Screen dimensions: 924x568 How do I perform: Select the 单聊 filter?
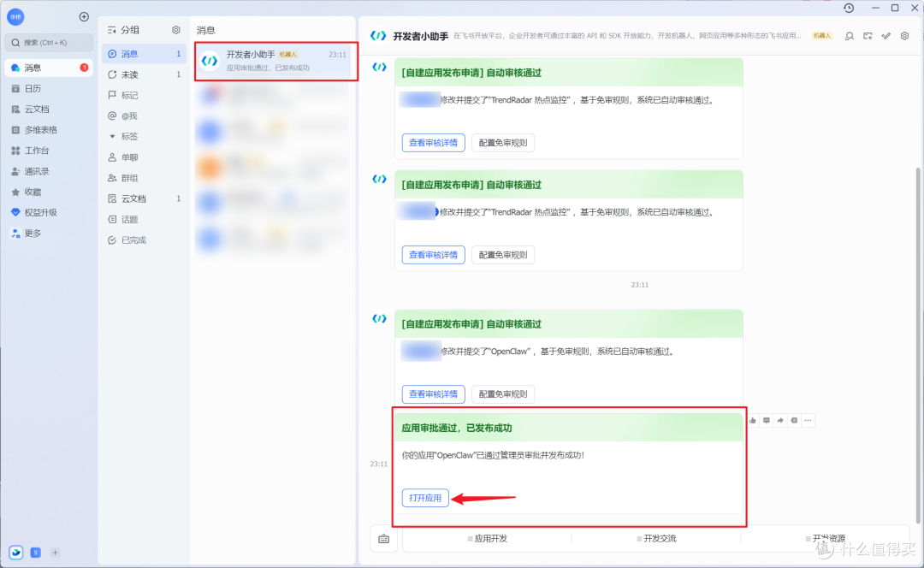pos(144,157)
